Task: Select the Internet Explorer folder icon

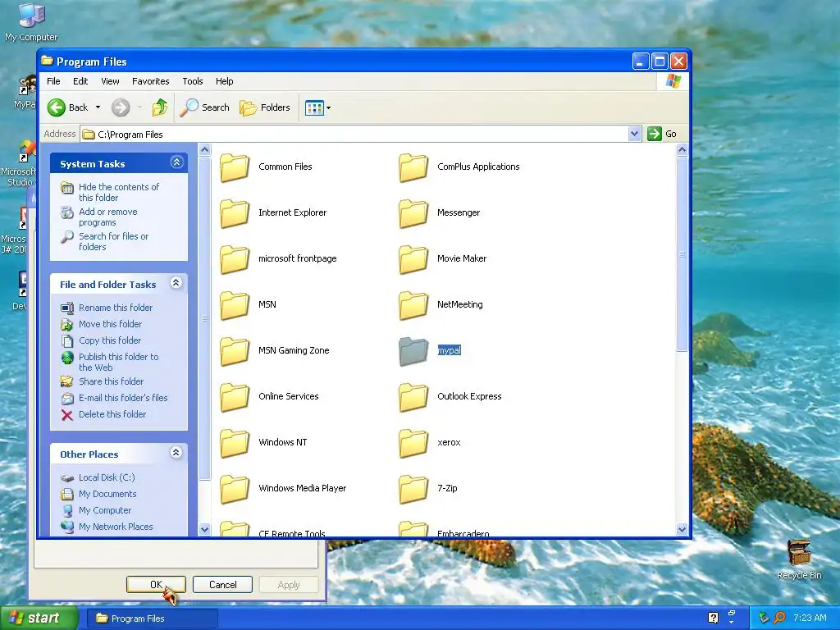Action: pos(235,214)
